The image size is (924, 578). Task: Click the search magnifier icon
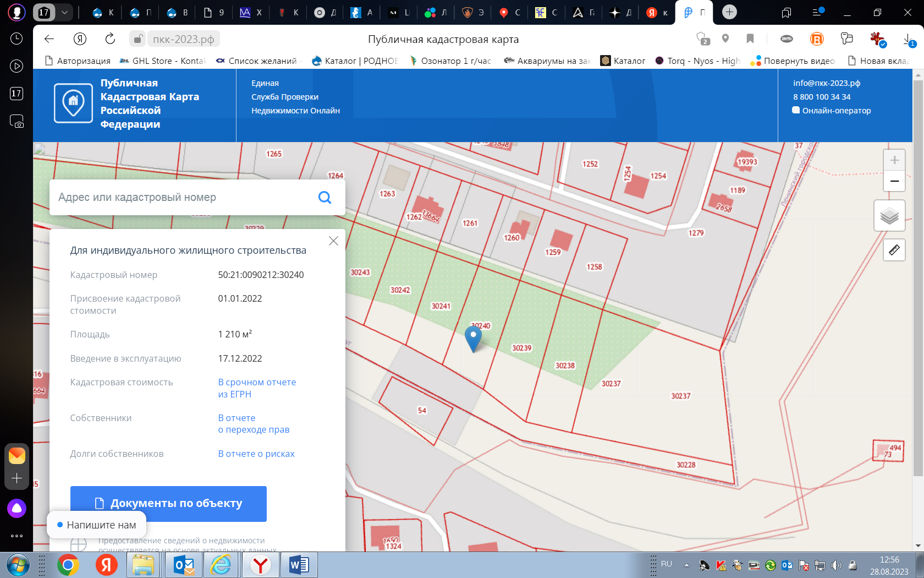[x=325, y=198]
